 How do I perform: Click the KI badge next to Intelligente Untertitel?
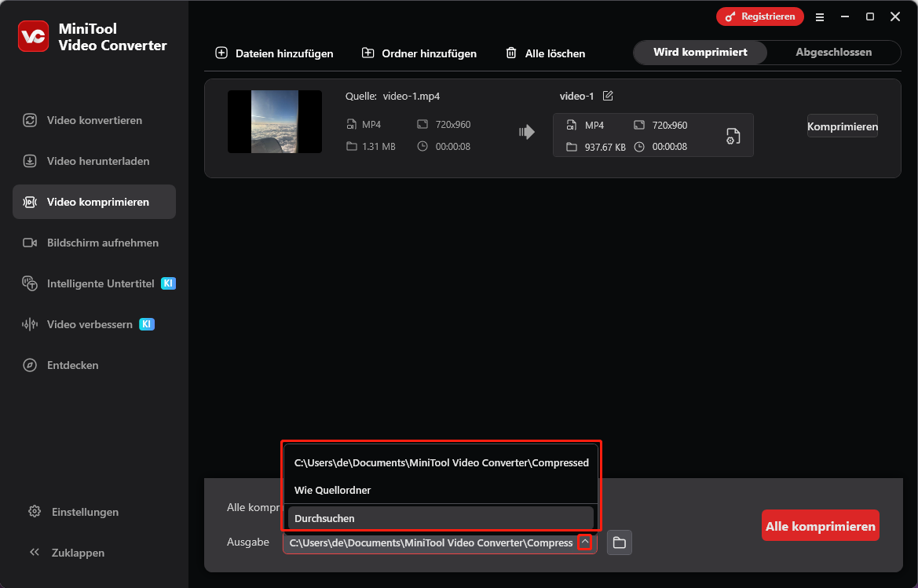(168, 283)
